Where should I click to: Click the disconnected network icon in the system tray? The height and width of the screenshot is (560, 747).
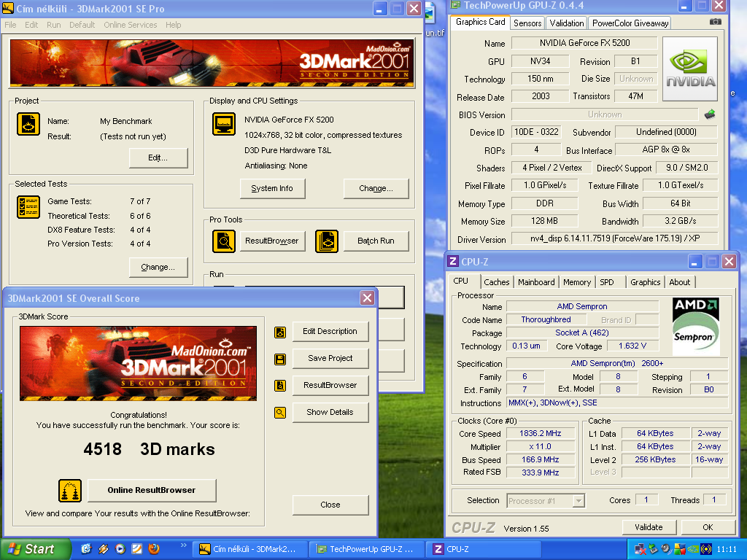640,549
